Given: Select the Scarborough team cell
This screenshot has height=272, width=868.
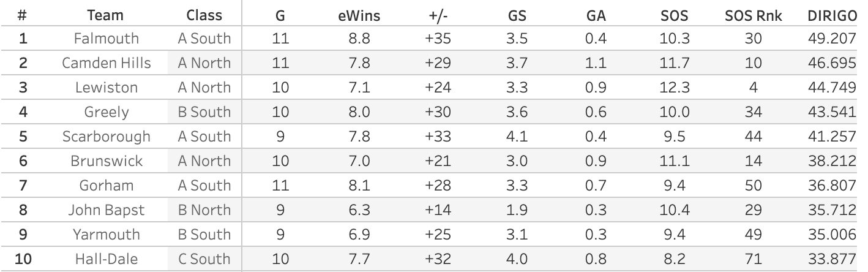Looking at the screenshot, I should point(106,137).
